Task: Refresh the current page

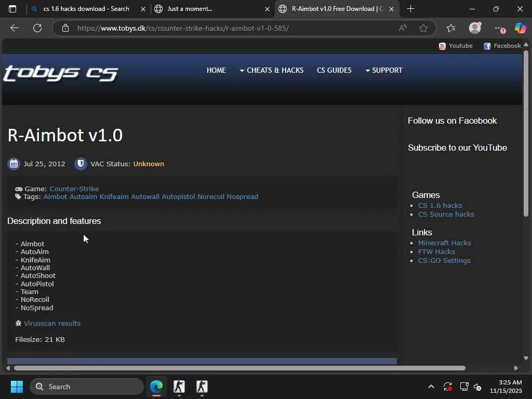Action: [x=37, y=28]
